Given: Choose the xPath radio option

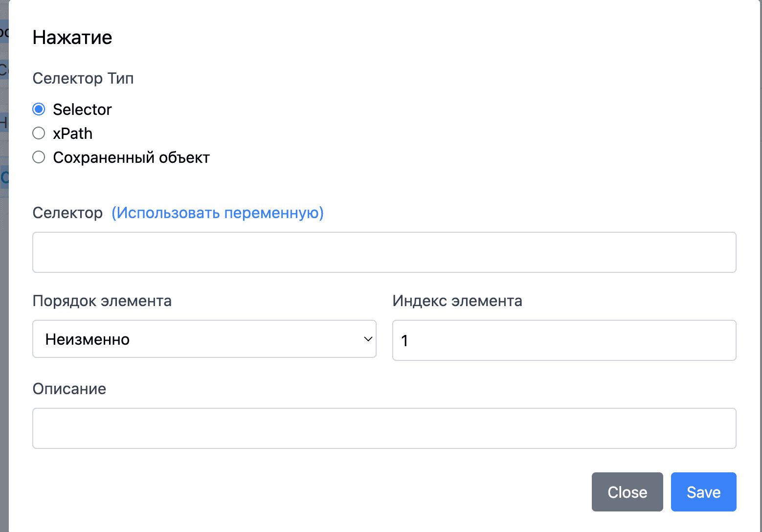Looking at the screenshot, I should click(39, 133).
